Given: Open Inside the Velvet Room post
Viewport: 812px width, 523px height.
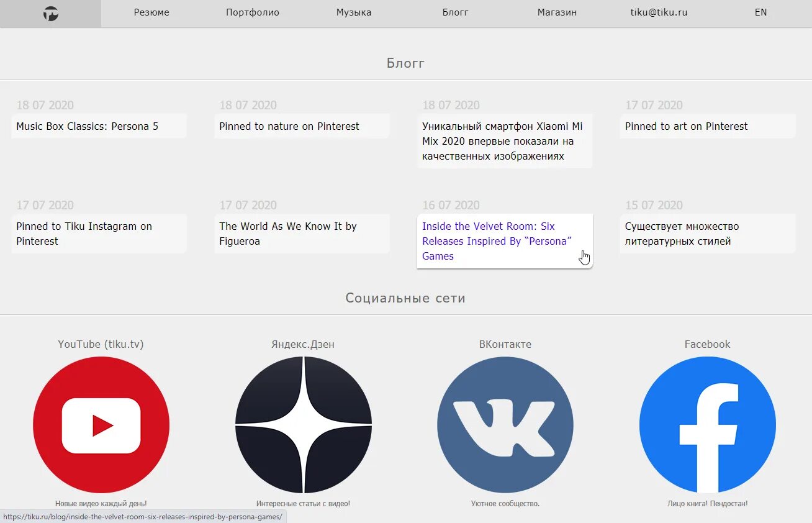Looking at the screenshot, I should tap(505, 241).
